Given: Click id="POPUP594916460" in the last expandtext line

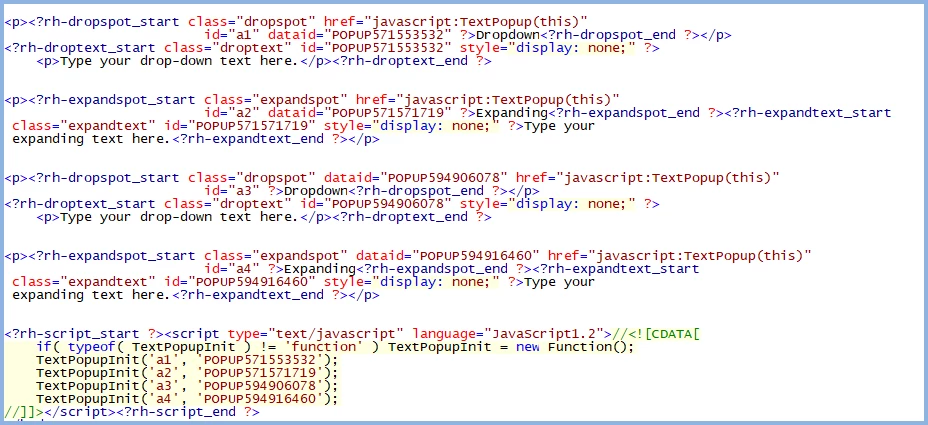Looking at the screenshot, I should pos(240,282).
